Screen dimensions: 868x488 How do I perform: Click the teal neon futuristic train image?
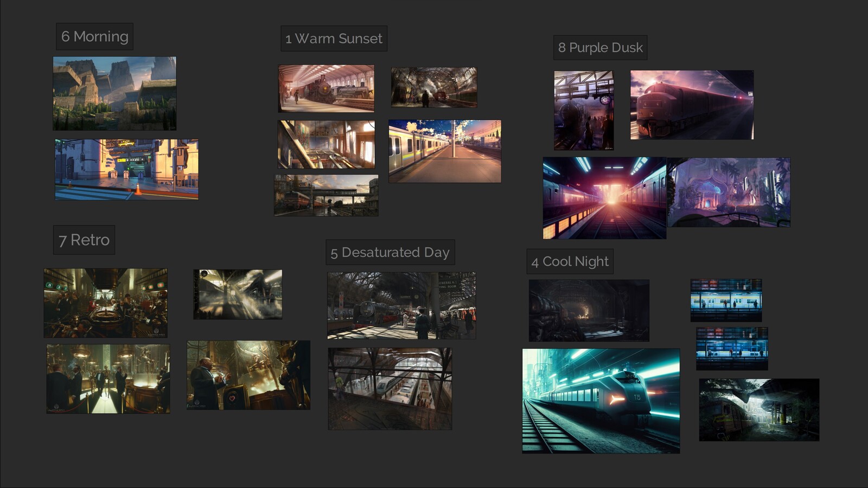(601, 401)
